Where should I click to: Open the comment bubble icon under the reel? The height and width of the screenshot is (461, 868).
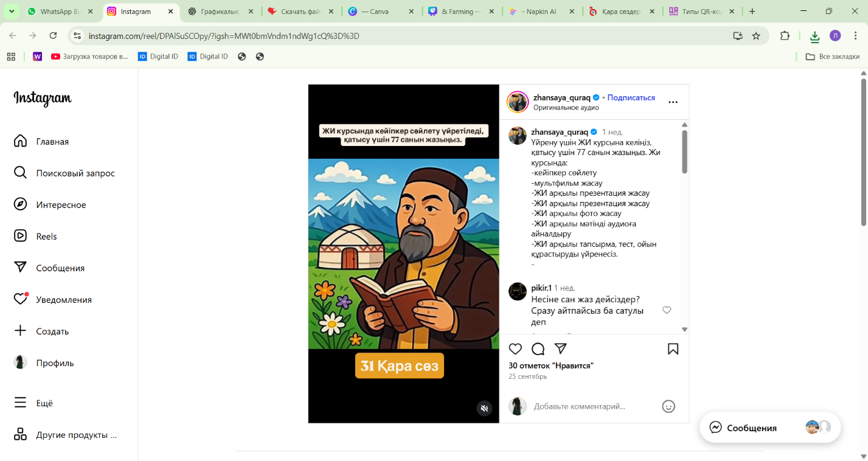(x=538, y=349)
